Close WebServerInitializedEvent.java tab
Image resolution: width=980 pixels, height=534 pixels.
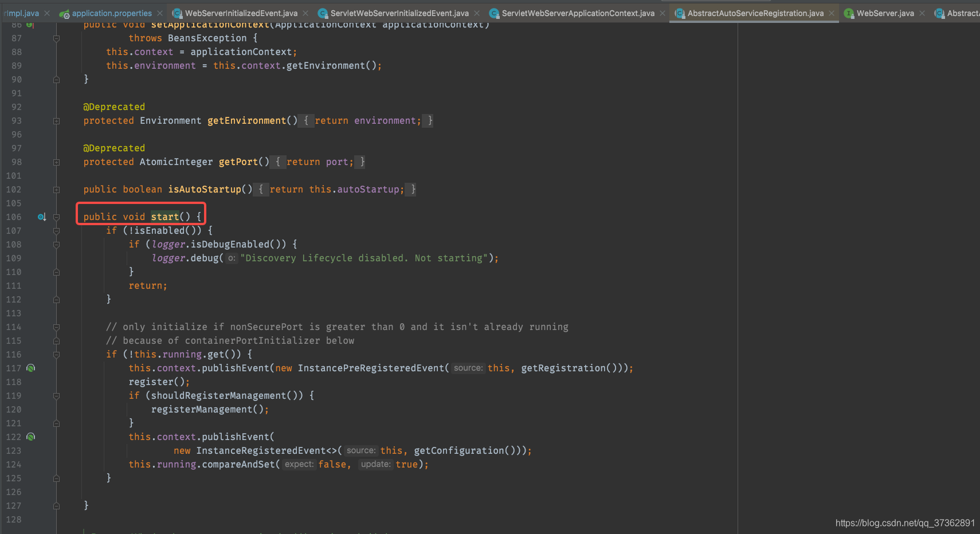coord(305,13)
